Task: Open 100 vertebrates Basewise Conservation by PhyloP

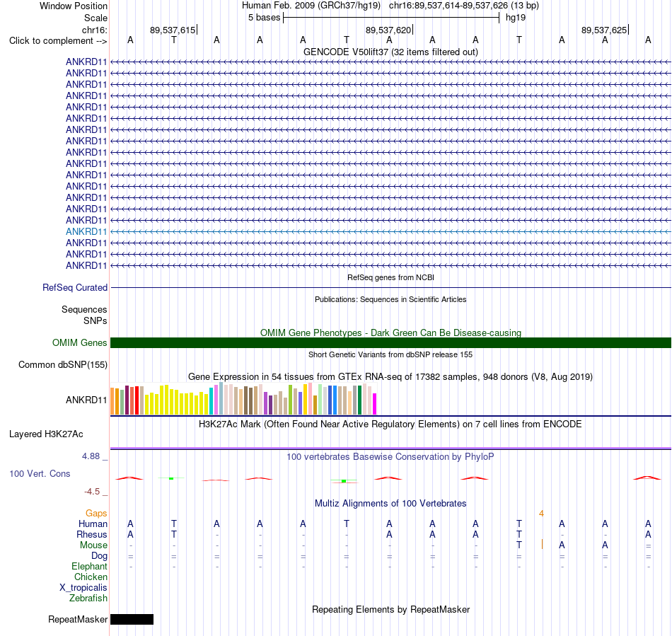Action: tap(390, 457)
